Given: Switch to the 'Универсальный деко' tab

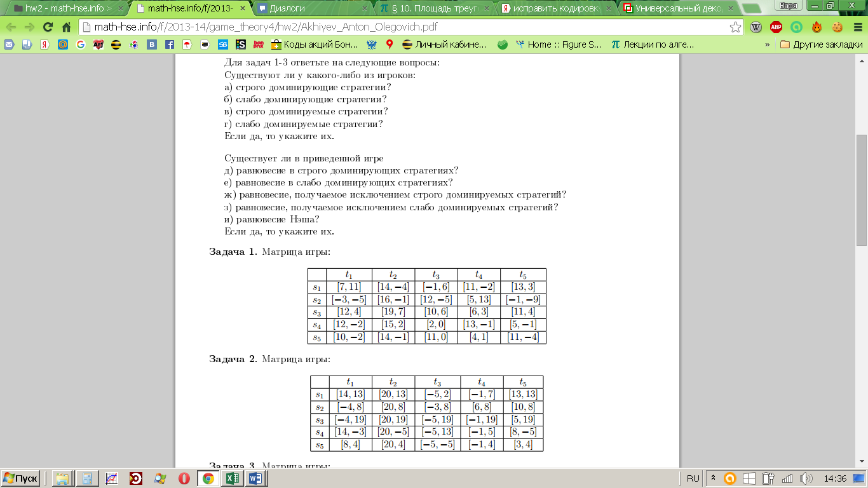Looking at the screenshot, I should click(677, 8).
